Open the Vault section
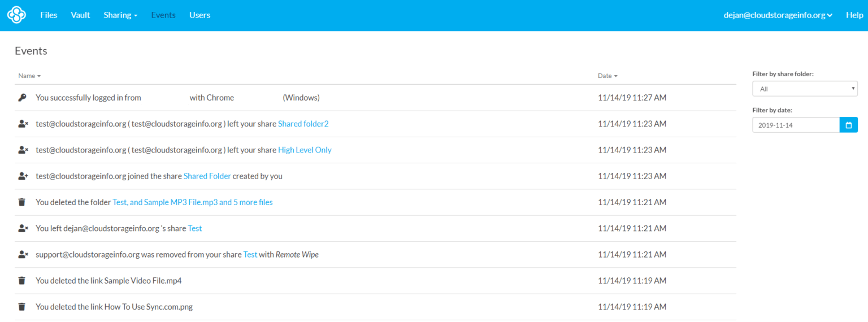The height and width of the screenshot is (322, 868). [x=80, y=15]
